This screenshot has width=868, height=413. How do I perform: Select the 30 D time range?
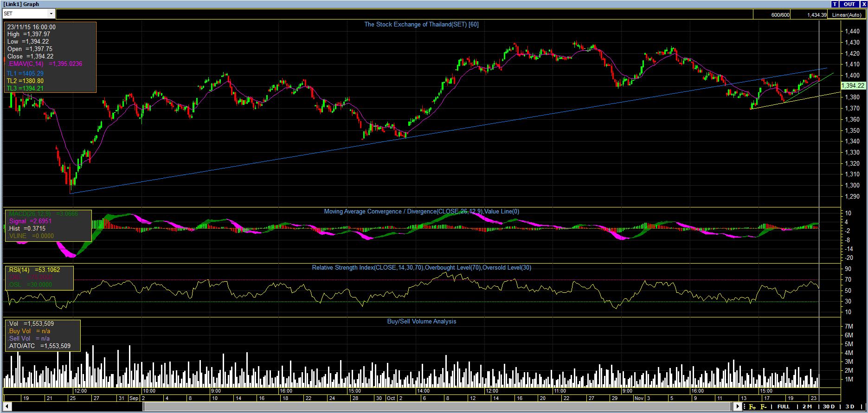829,407
